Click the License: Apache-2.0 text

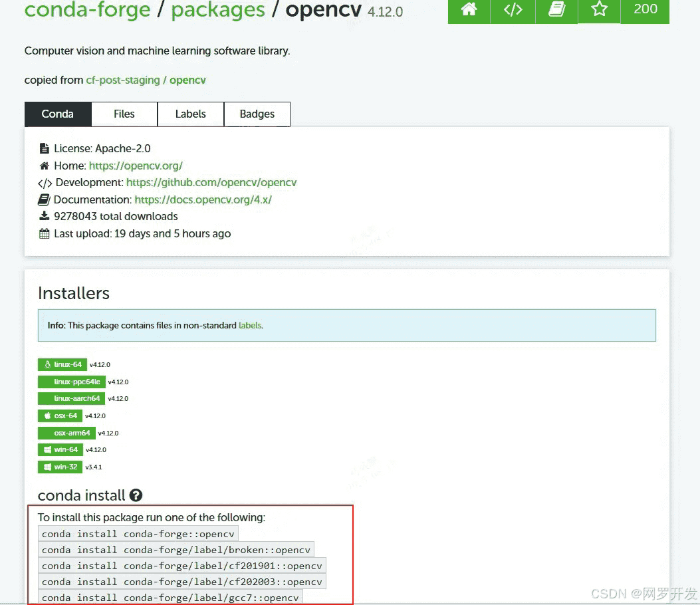[102, 148]
